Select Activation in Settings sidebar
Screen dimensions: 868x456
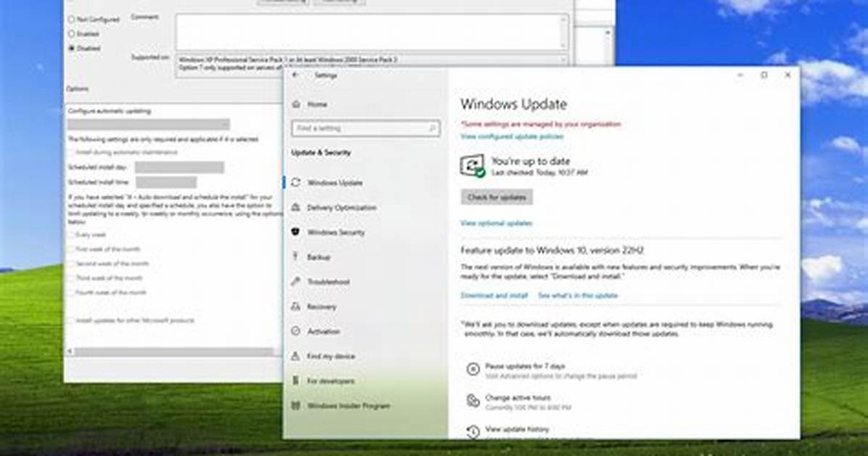[323, 331]
